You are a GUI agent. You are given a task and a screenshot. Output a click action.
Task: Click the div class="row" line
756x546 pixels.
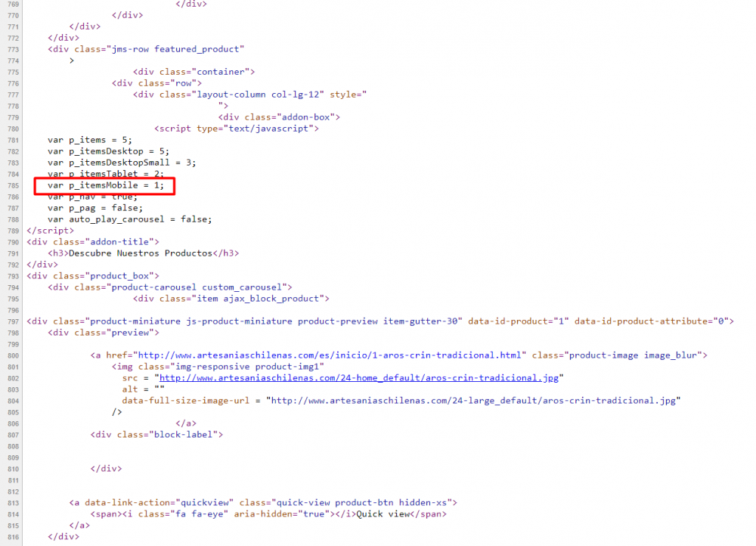click(156, 83)
